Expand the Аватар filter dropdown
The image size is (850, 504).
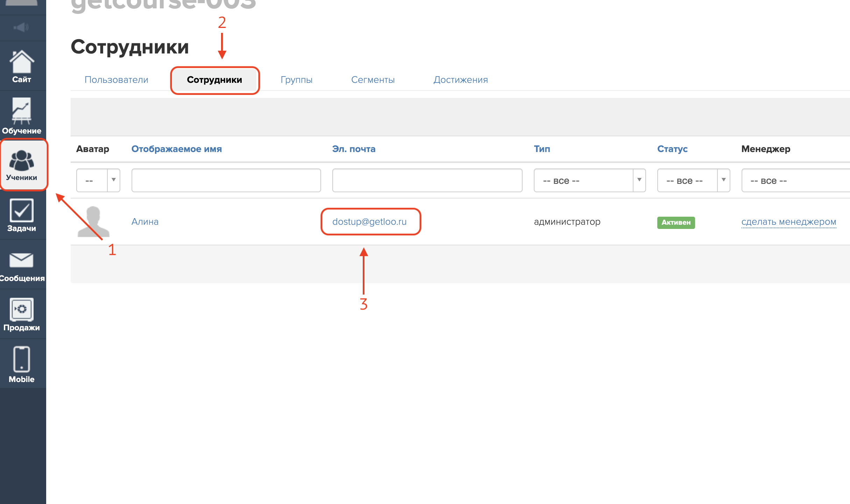98,180
